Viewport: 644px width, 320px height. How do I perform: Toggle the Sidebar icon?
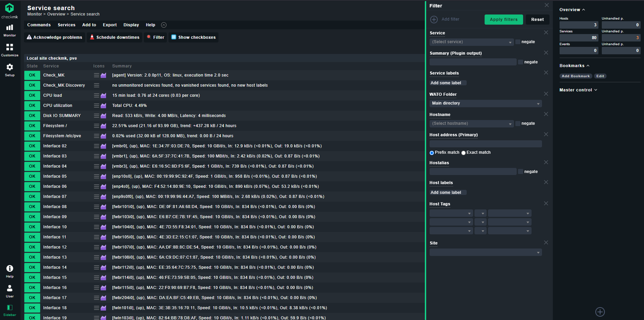[x=10, y=310]
